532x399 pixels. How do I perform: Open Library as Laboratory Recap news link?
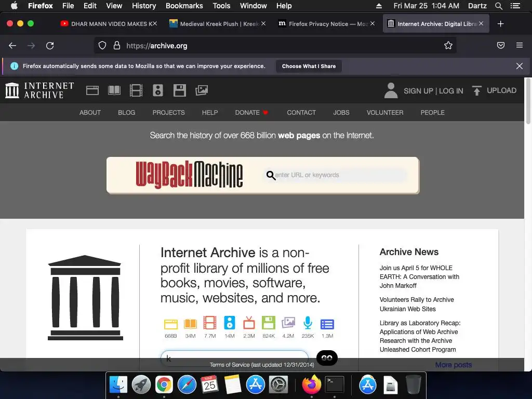tap(420, 336)
